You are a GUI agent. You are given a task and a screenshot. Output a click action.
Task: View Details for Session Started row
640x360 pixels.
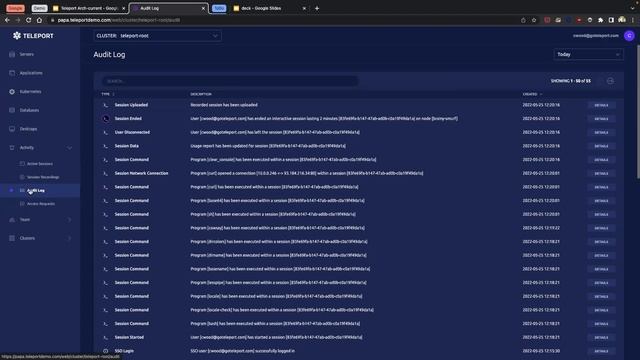pos(601,338)
